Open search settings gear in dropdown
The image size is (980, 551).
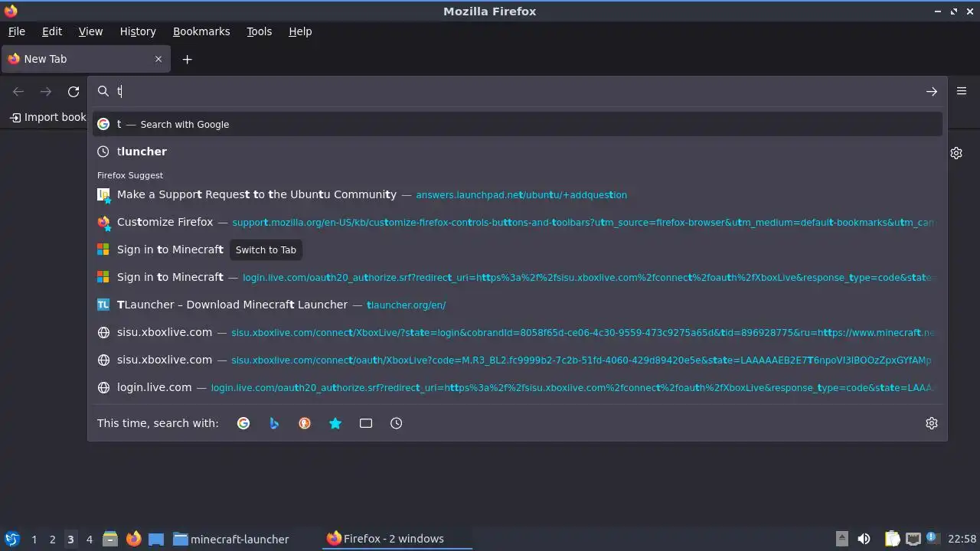pos(932,423)
